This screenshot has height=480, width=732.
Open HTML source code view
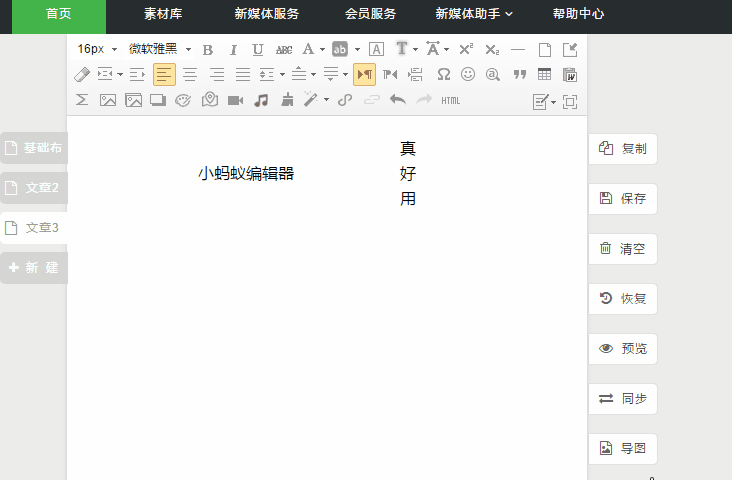pyautogui.click(x=451, y=100)
